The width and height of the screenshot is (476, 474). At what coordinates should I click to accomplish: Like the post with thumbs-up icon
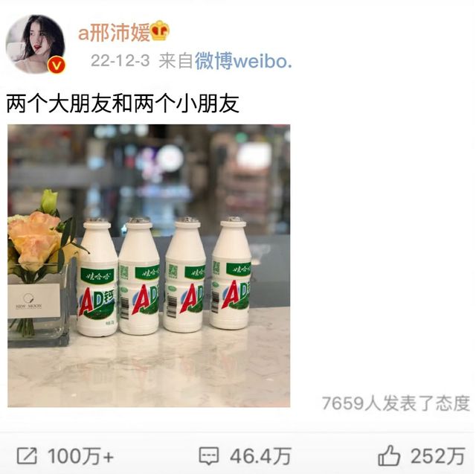click(x=389, y=455)
